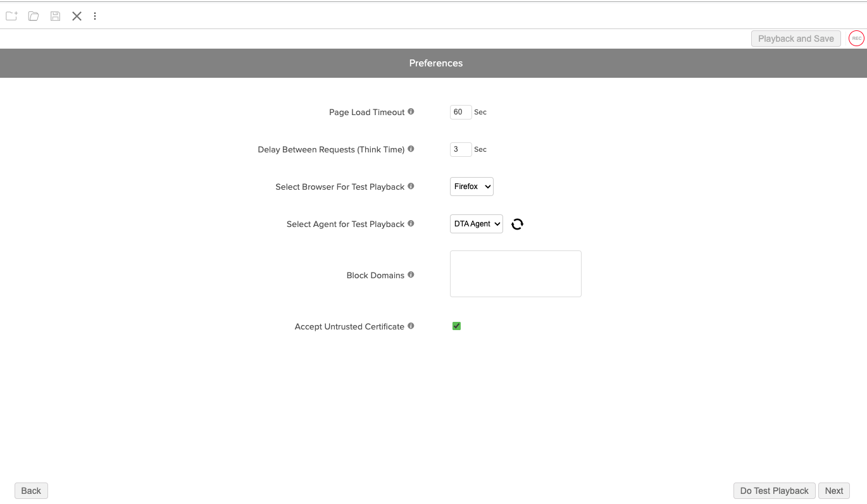867x504 pixels.
Task: Expand the DTA Agent dropdown
Action: [476, 224]
